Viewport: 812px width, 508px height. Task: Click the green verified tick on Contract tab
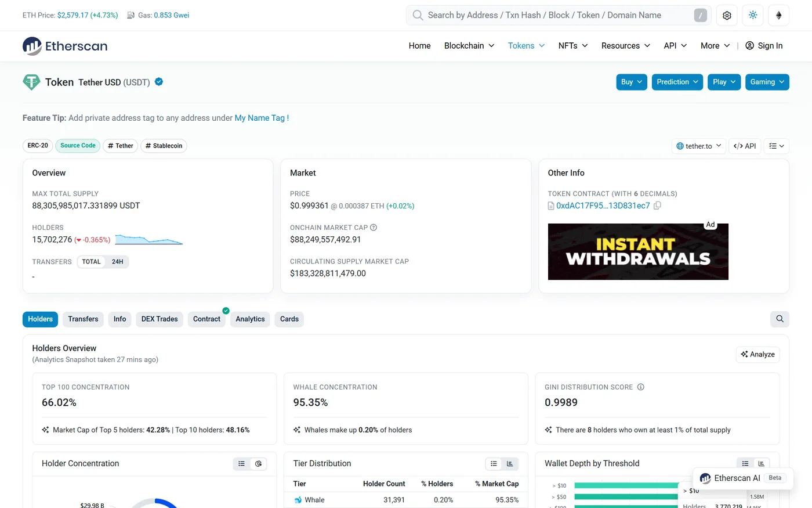[226, 311]
